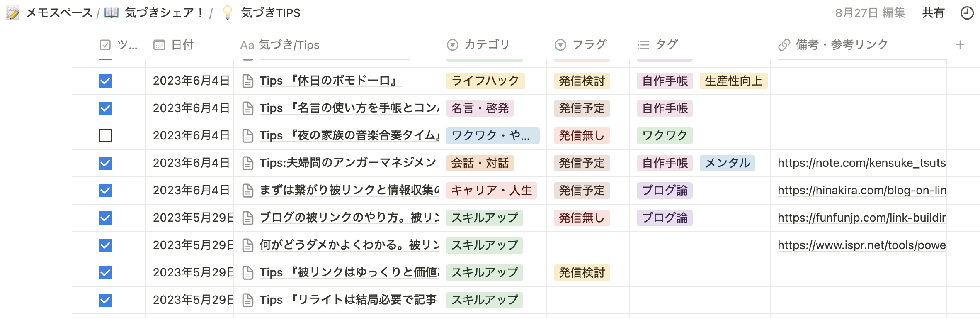980x318 pixels.
Task: Click the plus icon to add column
Action: [960, 45]
